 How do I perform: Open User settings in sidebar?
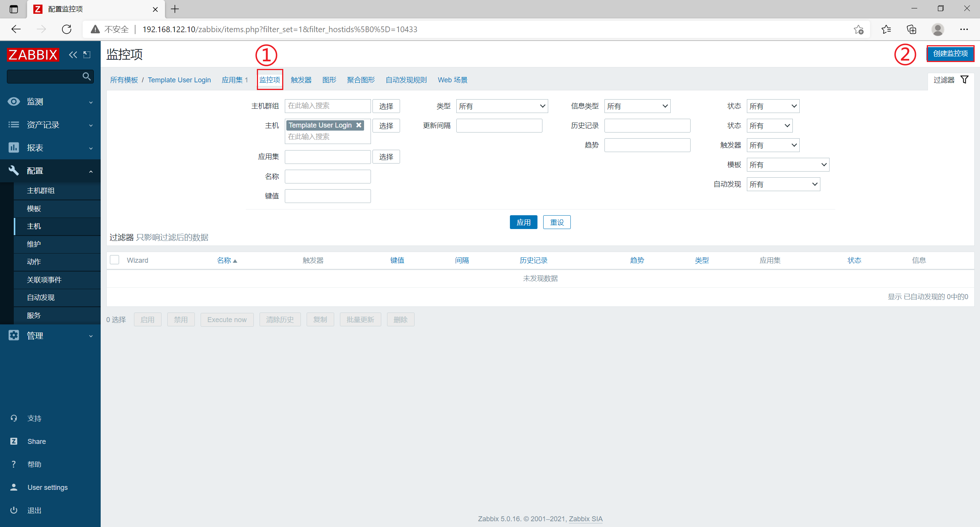pos(47,487)
